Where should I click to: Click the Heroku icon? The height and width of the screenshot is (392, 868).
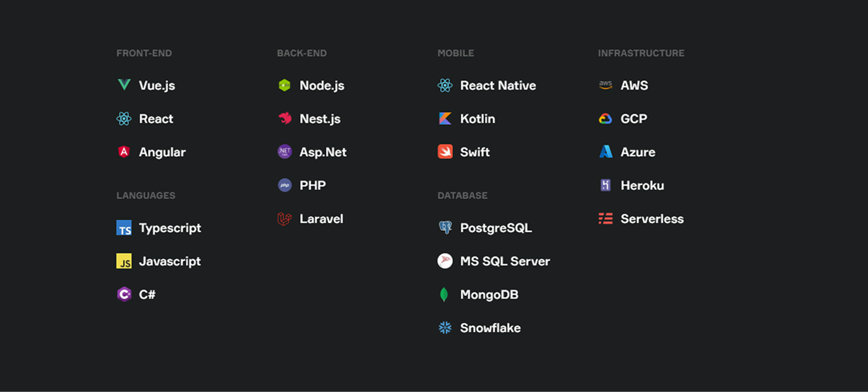point(606,185)
